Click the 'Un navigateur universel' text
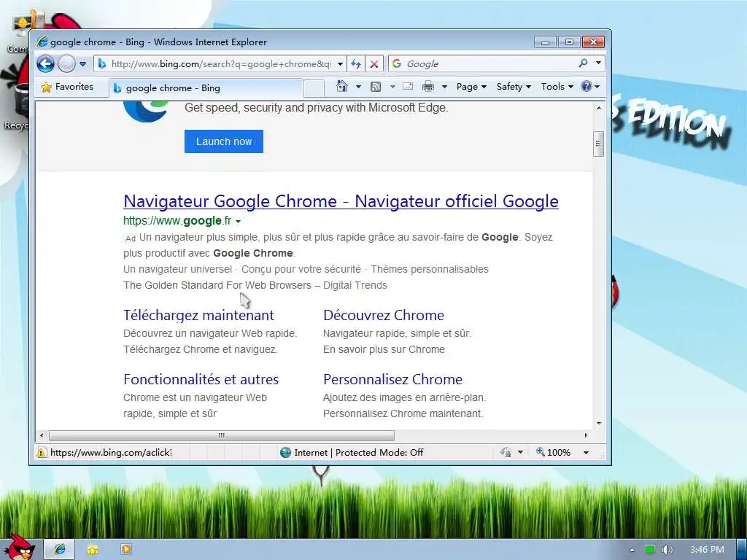The width and height of the screenshot is (747, 560). point(178,269)
